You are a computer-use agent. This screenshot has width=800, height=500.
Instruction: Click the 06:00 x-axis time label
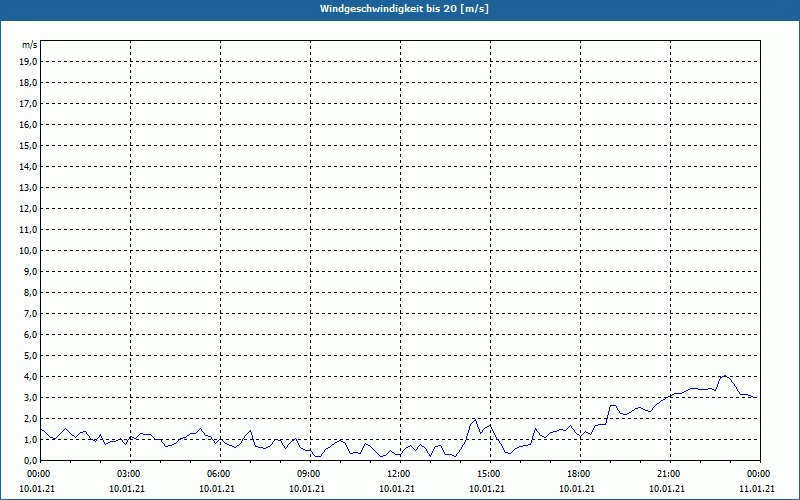click(219, 474)
